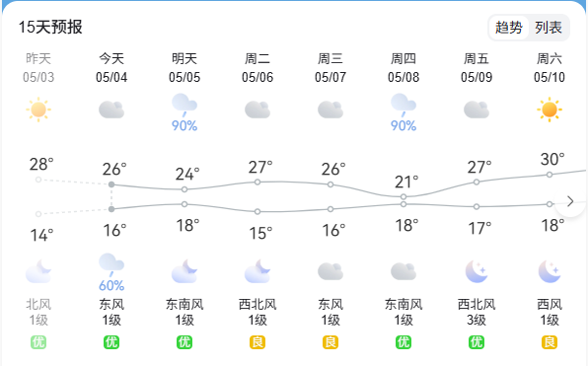Click the 21° high point for 周四
The height and width of the screenshot is (366, 588).
click(404, 196)
